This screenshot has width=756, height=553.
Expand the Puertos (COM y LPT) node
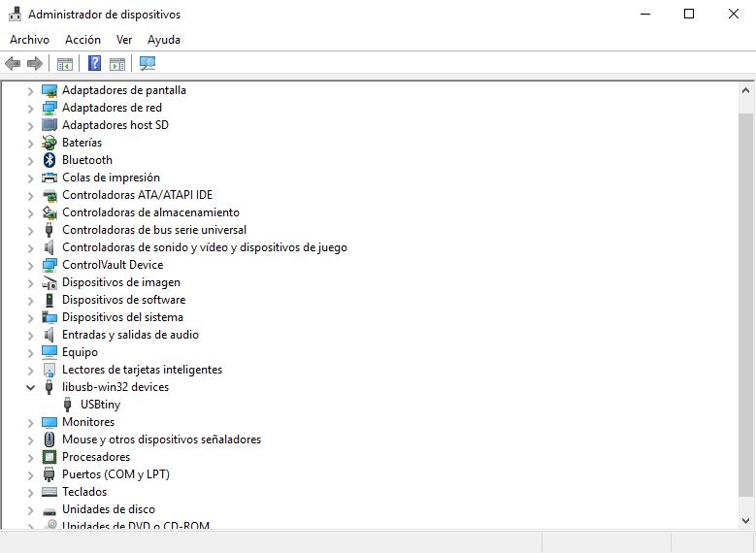pos(30,474)
